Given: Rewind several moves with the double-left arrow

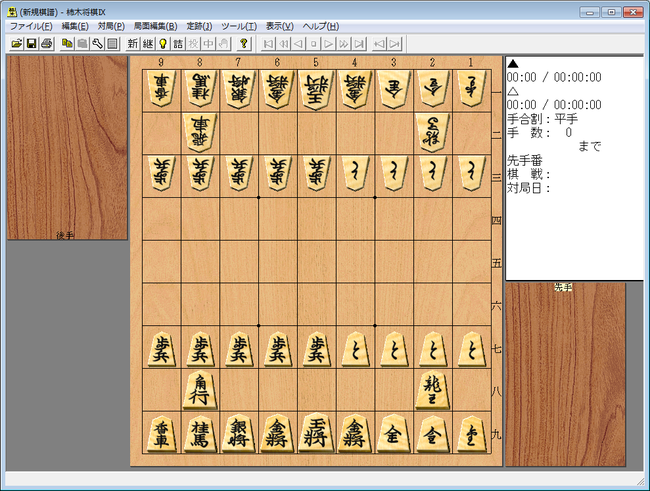Looking at the screenshot, I should (284, 44).
